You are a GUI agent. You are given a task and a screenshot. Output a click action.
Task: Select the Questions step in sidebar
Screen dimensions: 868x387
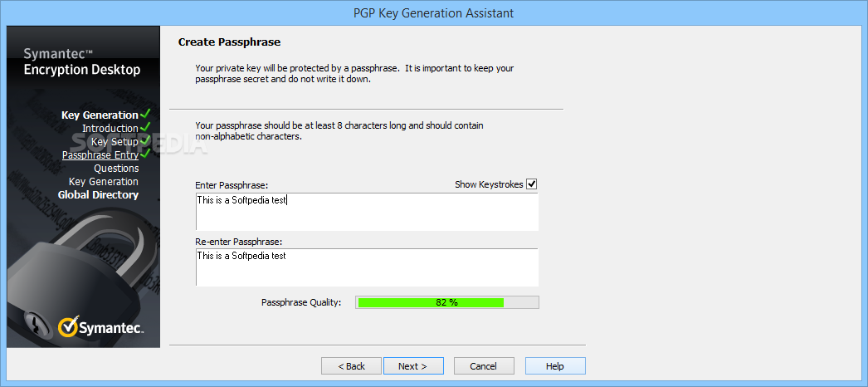(x=116, y=169)
